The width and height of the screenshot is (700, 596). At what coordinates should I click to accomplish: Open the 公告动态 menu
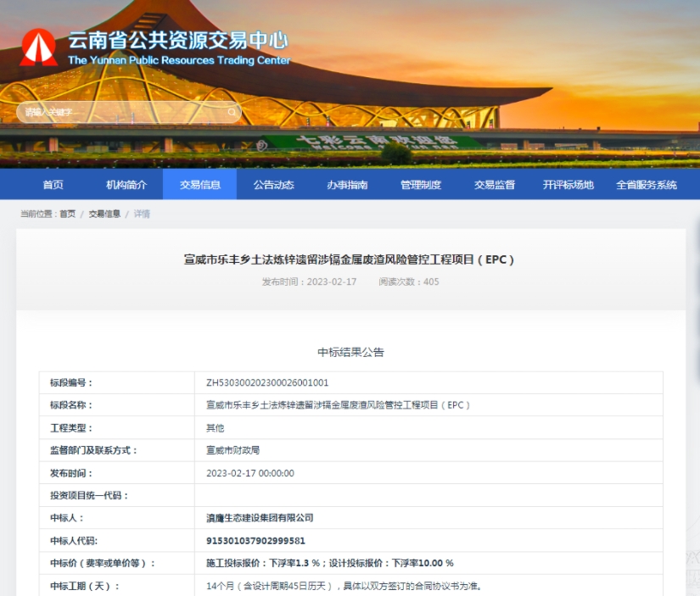(272, 184)
